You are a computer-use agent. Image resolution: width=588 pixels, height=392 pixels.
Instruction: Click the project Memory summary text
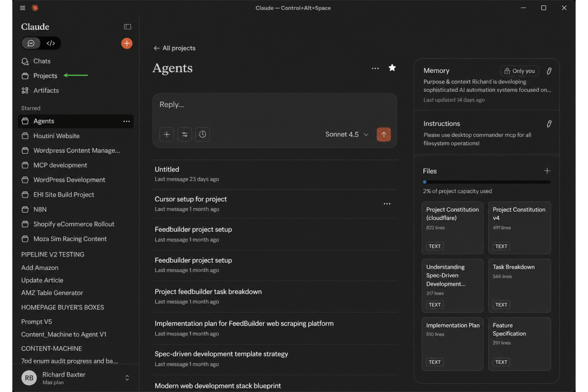coord(487,86)
